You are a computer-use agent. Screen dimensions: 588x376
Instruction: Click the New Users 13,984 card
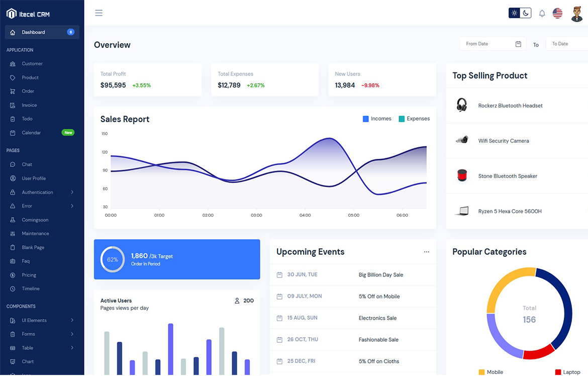382,80
